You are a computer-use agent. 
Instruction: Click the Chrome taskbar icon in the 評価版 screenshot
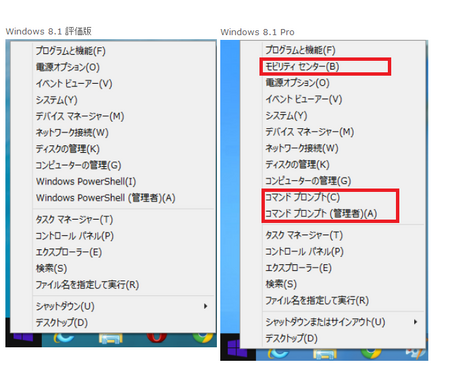[203, 338]
